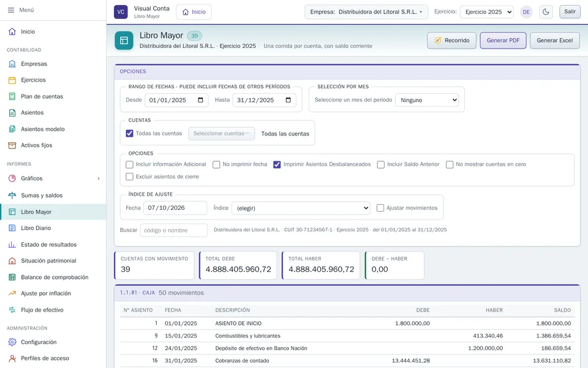Click the VC Visual Conta logo
Image resolution: width=588 pixels, height=368 pixels.
point(121,12)
